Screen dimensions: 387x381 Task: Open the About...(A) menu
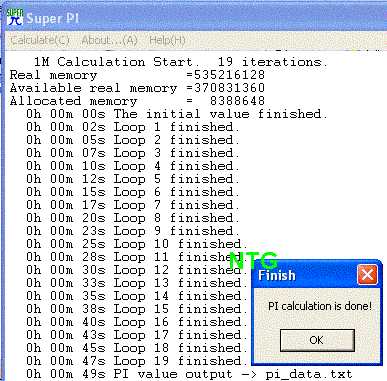[109, 40]
